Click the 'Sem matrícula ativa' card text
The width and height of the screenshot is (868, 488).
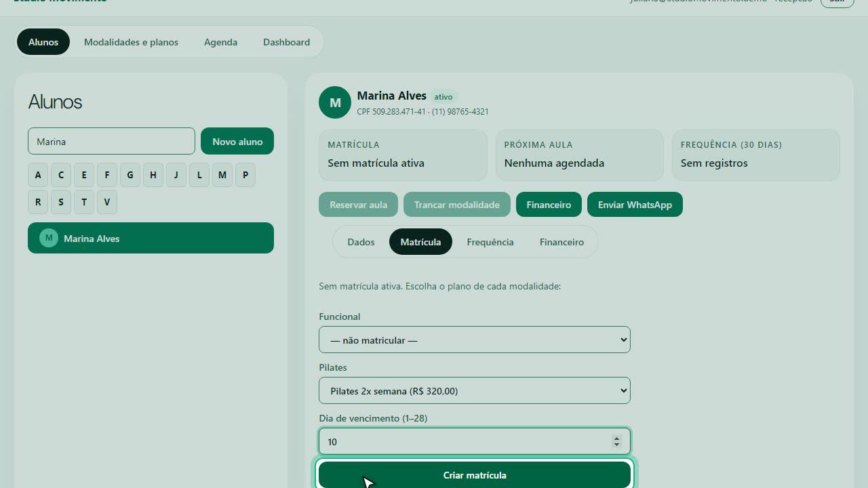[x=376, y=163]
